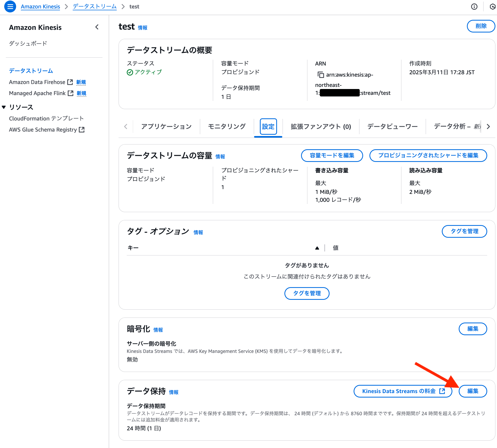Click the test breadcrumb text
The image size is (497, 448).
[x=134, y=7]
